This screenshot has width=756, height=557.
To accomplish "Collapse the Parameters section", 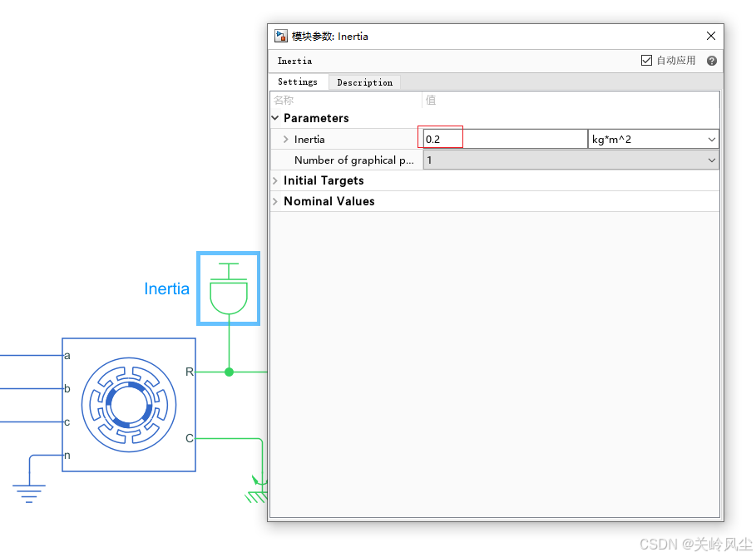I will (x=275, y=118).
